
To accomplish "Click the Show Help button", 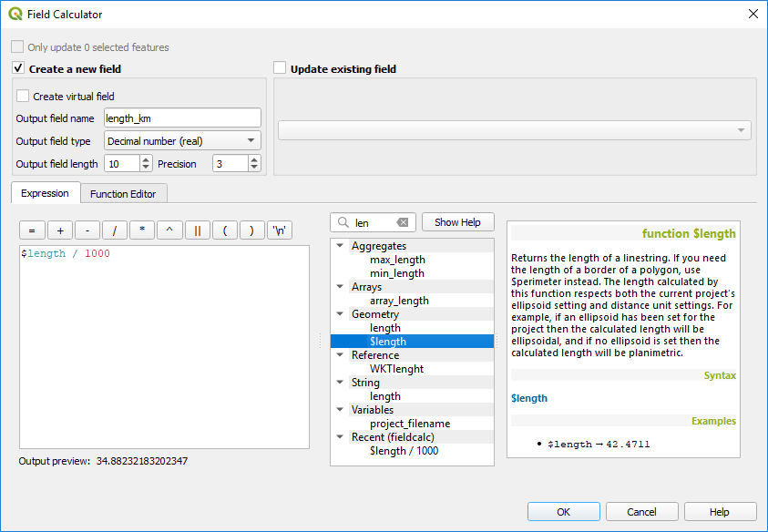I will click(457, 221).
